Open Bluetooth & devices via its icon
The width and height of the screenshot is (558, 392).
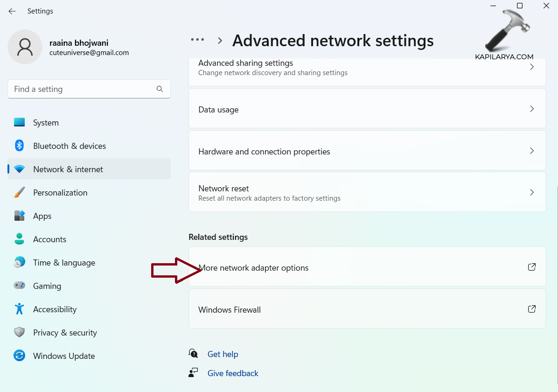pos(19,146)
